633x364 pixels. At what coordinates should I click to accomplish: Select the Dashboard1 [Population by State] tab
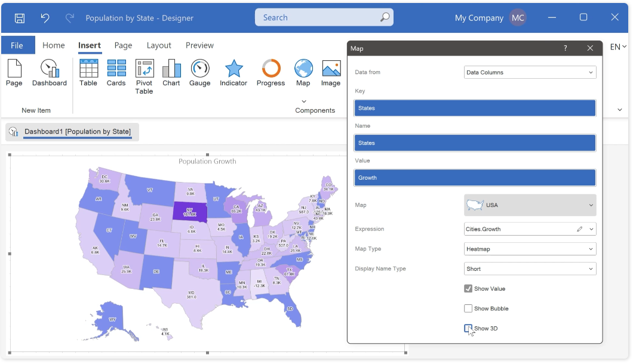click(72, 132)
